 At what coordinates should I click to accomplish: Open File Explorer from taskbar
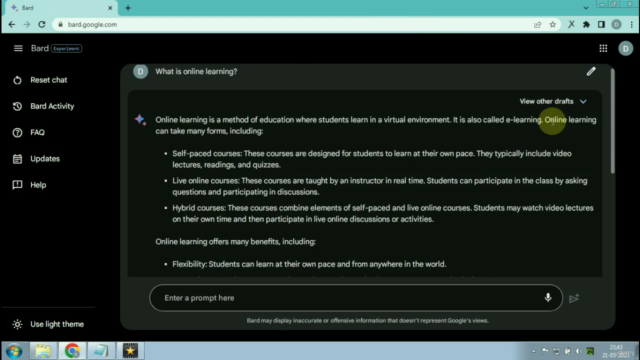43,351
